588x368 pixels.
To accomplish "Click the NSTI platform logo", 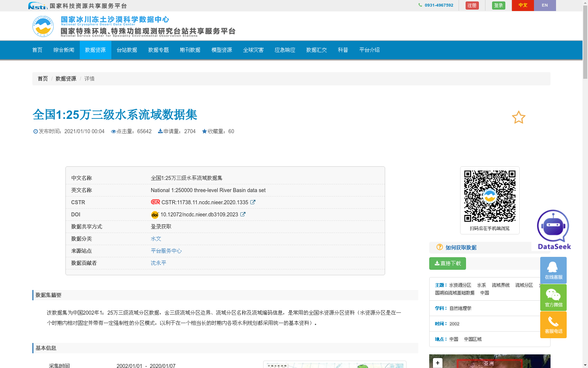I will 38,6.
